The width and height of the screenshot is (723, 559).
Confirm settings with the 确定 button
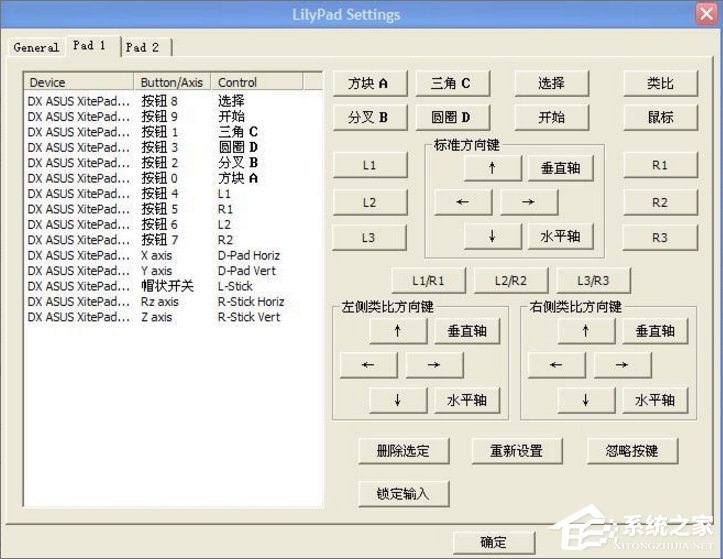pyautogui.click(x=493, y=542)
